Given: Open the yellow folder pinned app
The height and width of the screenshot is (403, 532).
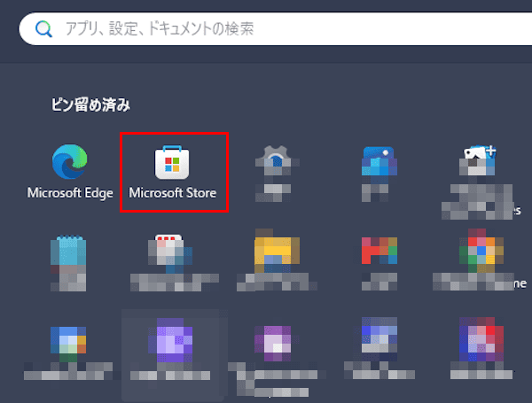Looking at the screenshot, I should 277,260.
